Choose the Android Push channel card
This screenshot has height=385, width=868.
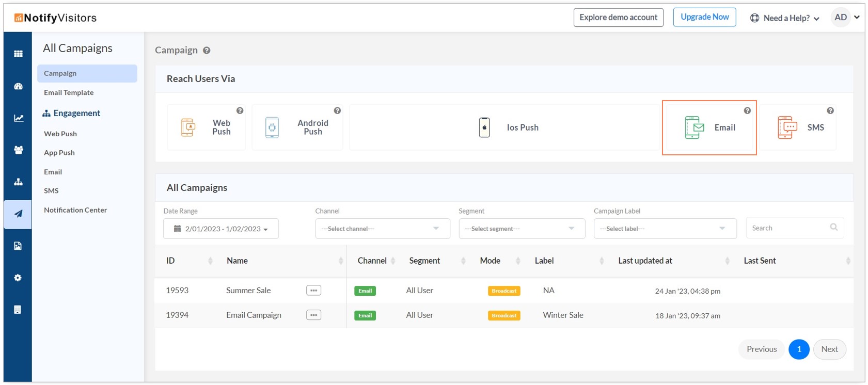pos(297,127)
